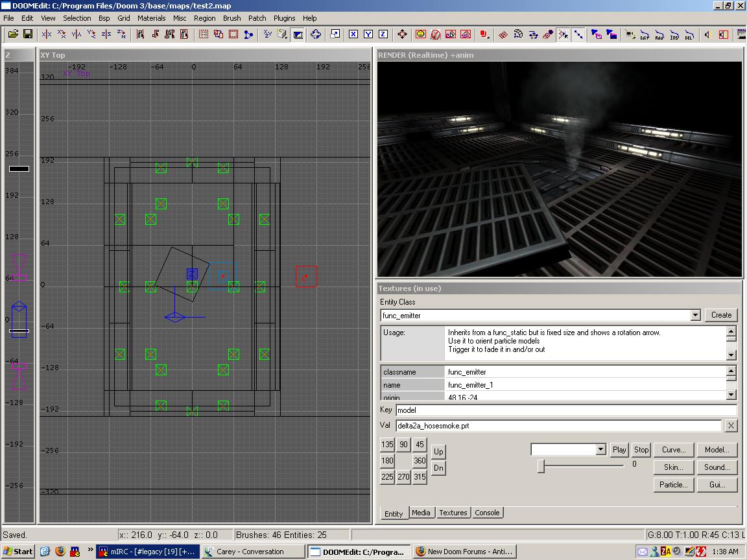The image size is (747, 560).
Task: Click the Val input field
Action: click(558, 426)
